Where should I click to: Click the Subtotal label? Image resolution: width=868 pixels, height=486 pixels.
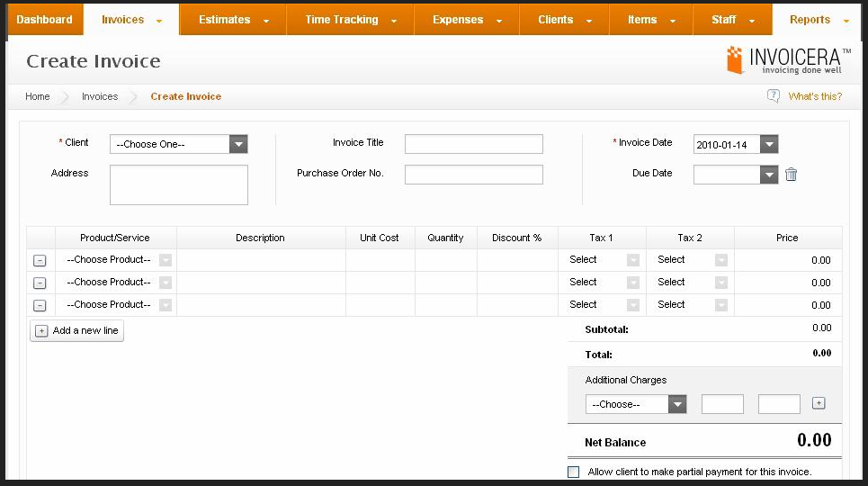(x=607, y=329)
